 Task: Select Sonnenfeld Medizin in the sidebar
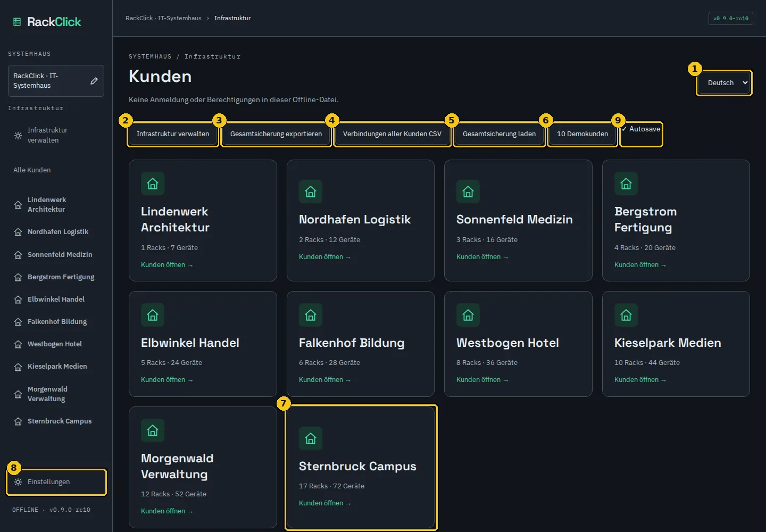pos(56,255)
